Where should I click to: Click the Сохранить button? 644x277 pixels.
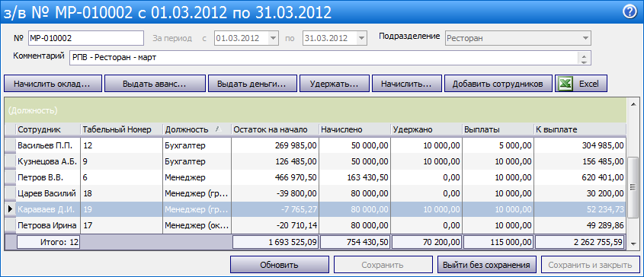pos(383,265)
